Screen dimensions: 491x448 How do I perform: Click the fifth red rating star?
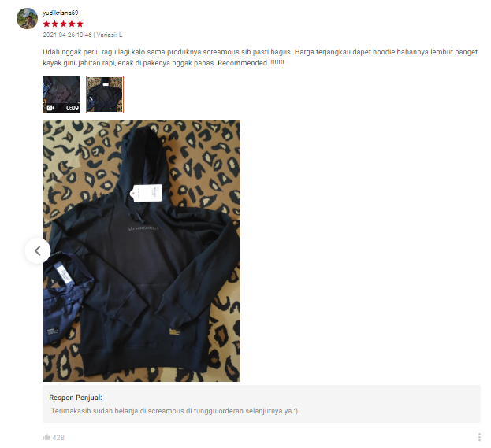coord(80,24)
